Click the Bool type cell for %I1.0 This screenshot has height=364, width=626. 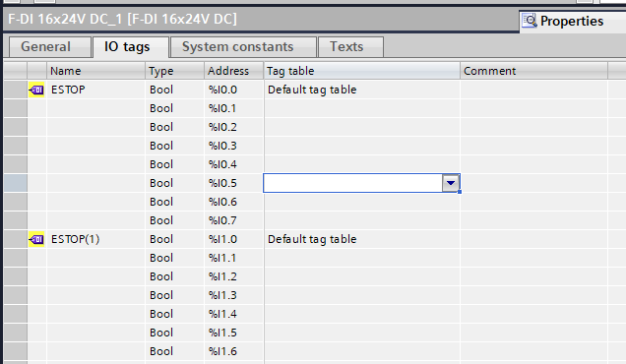click(x=175, y=239)
